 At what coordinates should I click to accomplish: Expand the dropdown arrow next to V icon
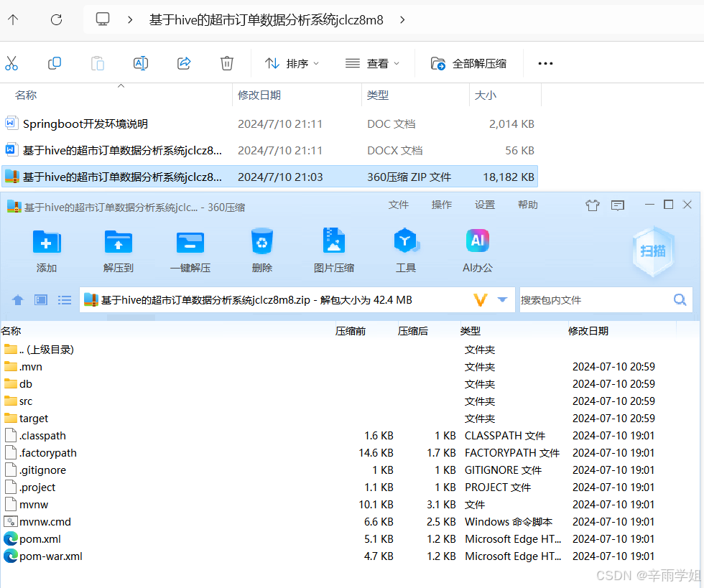point(501,299)
